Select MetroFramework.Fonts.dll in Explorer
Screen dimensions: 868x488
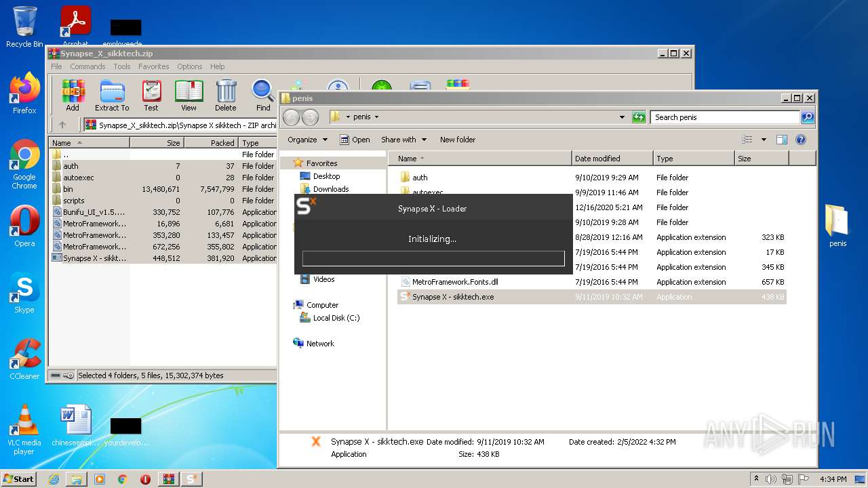455,282
